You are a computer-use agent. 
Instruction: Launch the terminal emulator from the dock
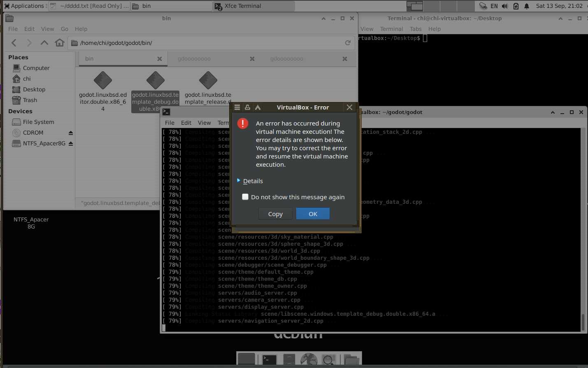(270, 359)
